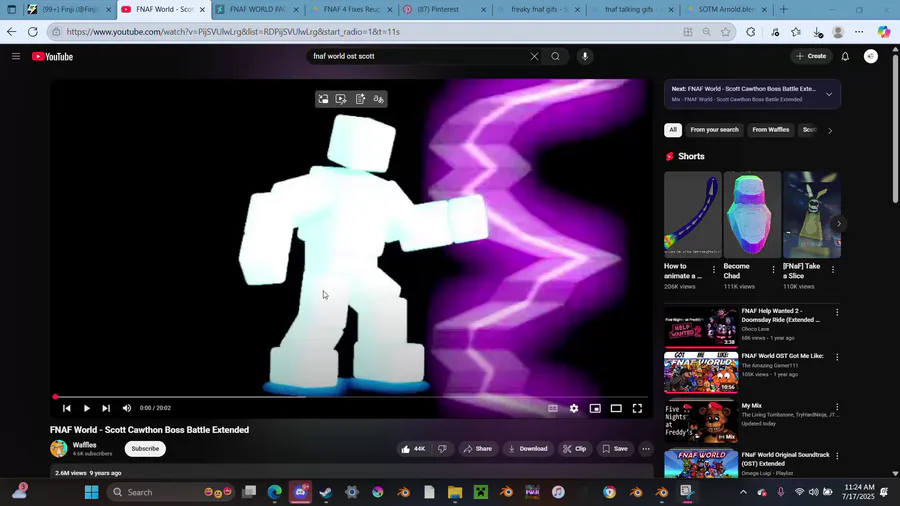Open the FNaF World Original Soundtrack playlist
Screen dimensions: 900x506
point(701,464)
